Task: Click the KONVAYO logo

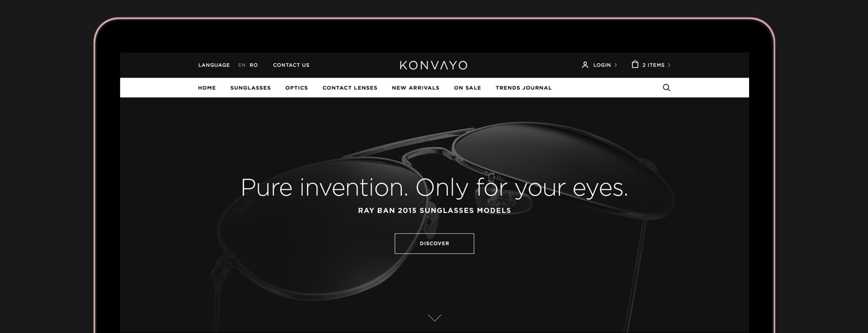Action: pos(433,65)
